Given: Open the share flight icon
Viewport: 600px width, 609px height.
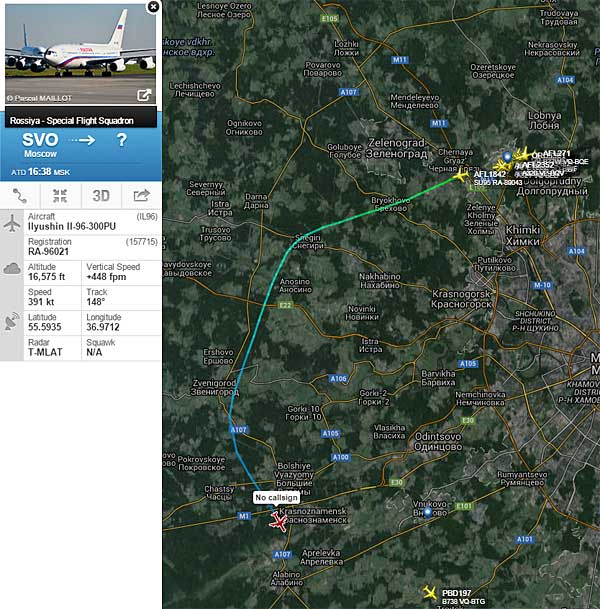Looking at the screenshot, I should pos(142,196).
